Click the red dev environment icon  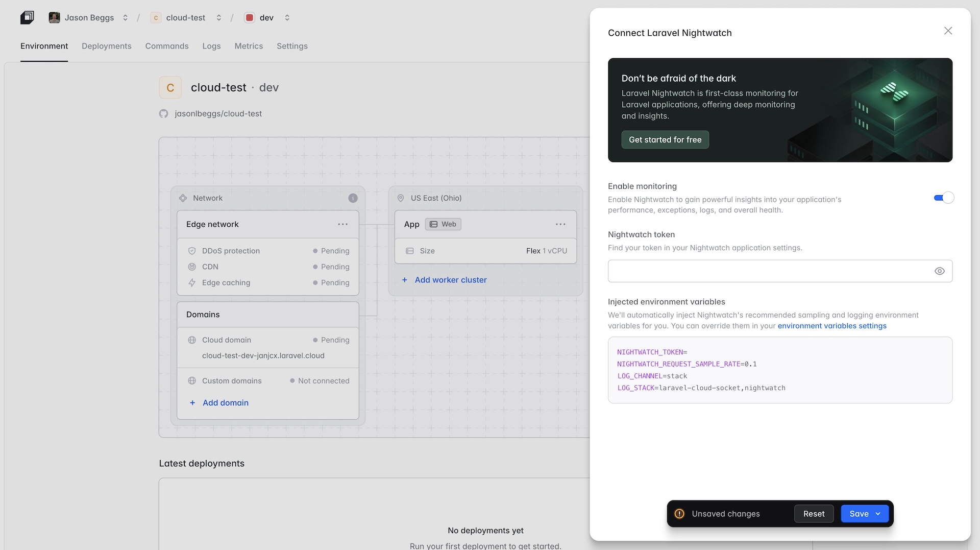pos(250,17)
